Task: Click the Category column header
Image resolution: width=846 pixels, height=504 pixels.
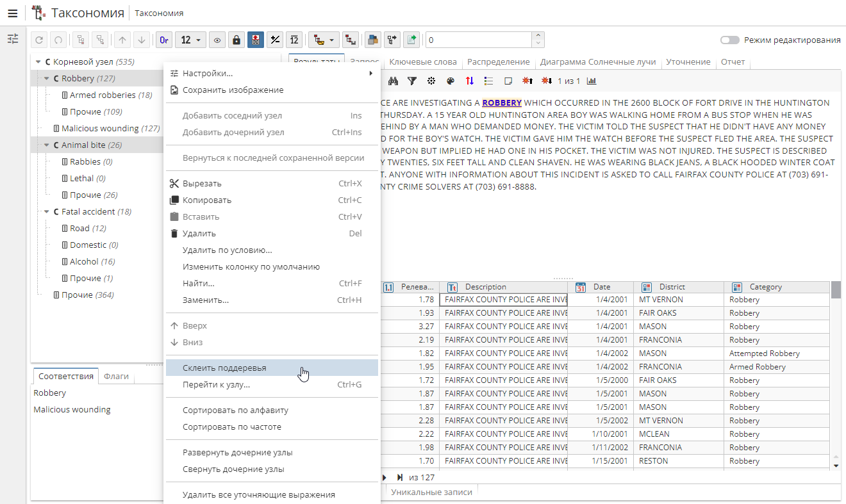Action: coord(777,288)
